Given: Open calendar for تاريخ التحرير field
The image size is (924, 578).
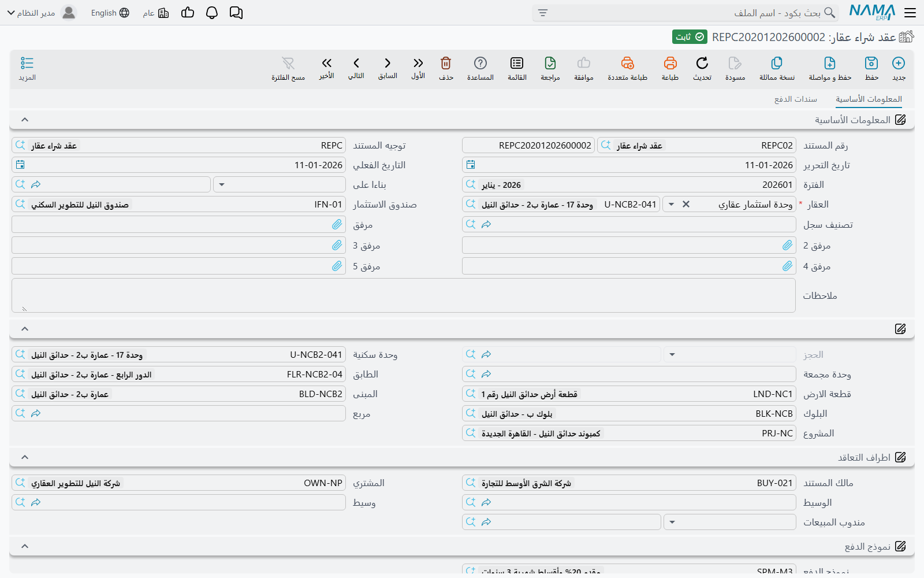Looking at the screenshot, I should (471, 165).
